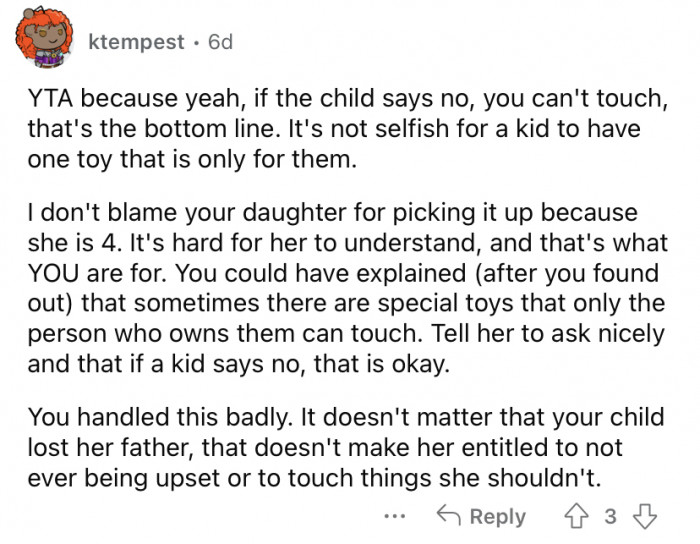Open the three-dot more options menu
This screenshot has width=700, height=544.
[x=395, y=516]
